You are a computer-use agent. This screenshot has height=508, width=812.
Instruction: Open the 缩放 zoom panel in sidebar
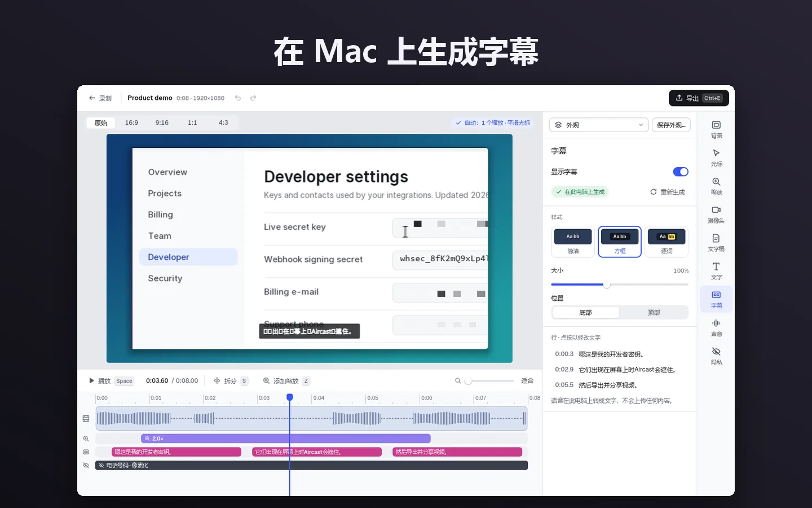point(716,186)
